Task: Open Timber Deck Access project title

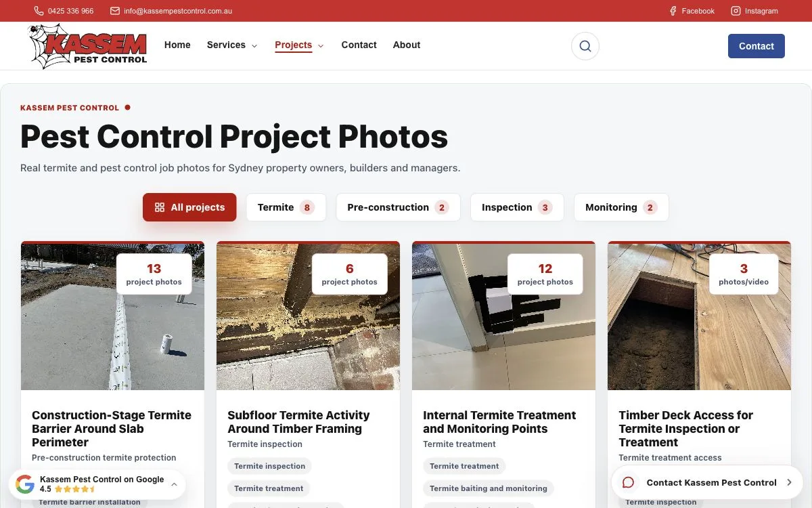Action: pyautogui.click(x=685, y=429)
